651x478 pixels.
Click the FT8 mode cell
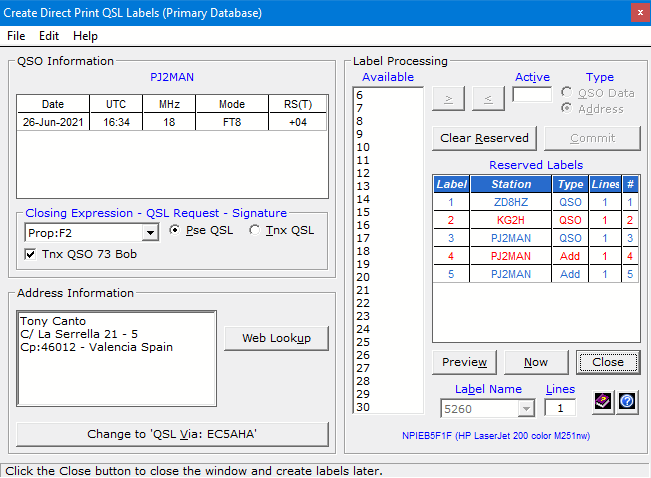coord(232,122)
